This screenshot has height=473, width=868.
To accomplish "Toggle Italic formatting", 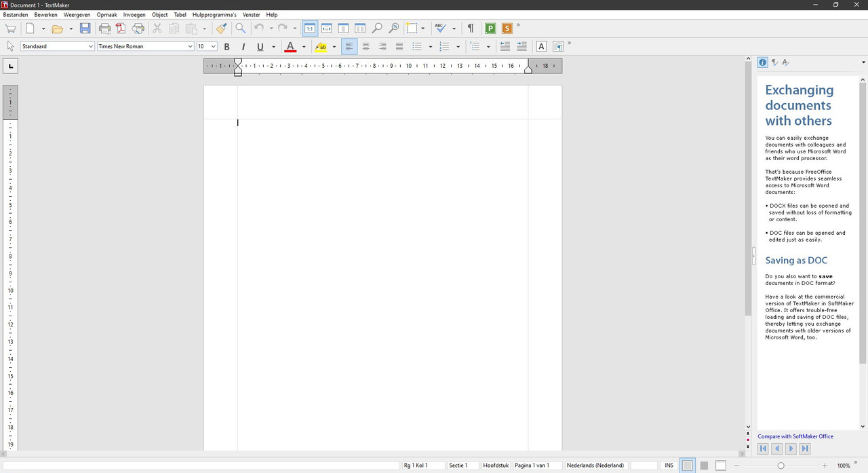I will point(243,47).
